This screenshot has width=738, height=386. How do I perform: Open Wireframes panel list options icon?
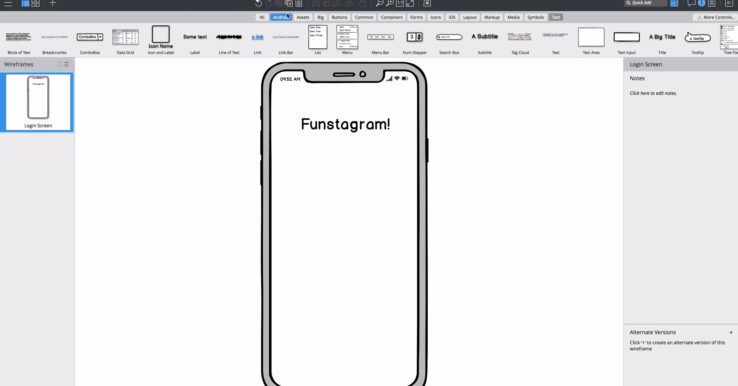tap(66, 64)
